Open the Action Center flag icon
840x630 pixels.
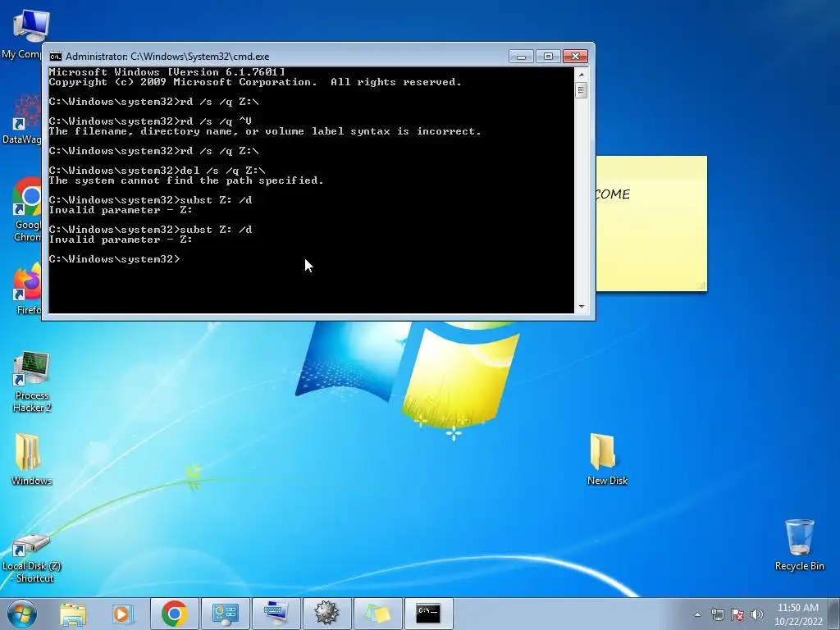[737, 615]
